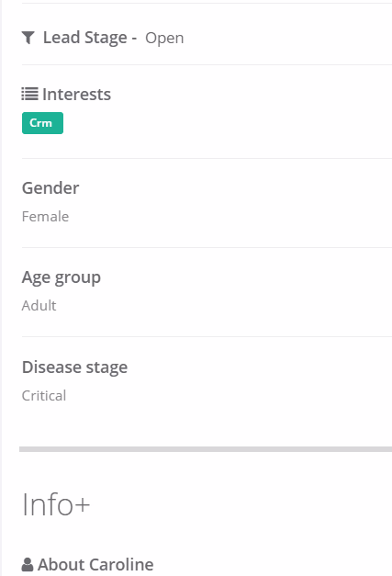
Task: Click the word Stage in Lead Stage
Action: [106, 38]
